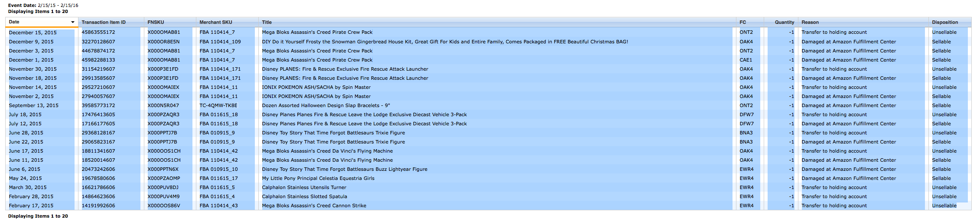Select date cell February 17, 2015
This screenshot has height=222, width=980.
point(31,206)
